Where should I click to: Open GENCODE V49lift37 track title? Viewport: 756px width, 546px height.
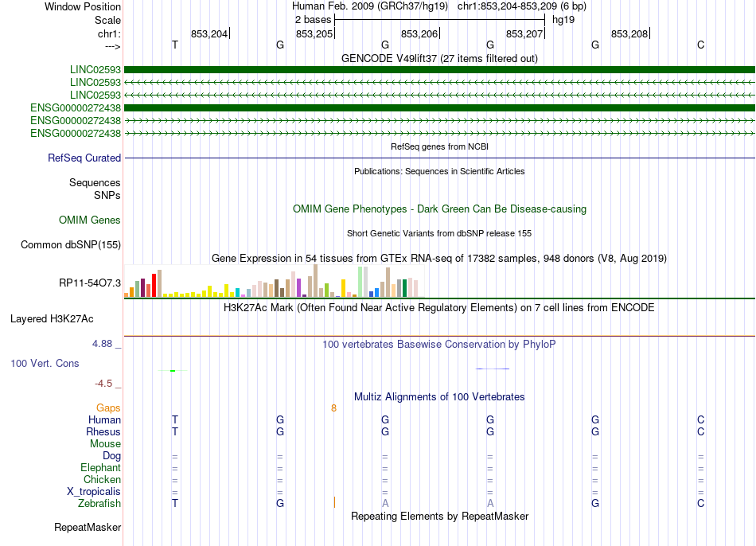point(439,58)
